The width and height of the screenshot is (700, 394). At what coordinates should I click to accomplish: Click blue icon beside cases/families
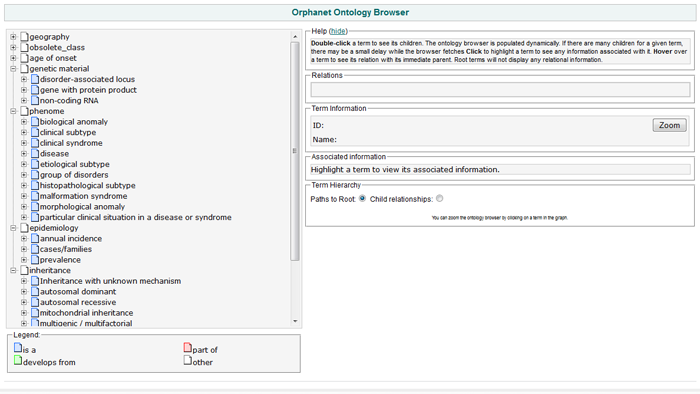coord(35,249)
